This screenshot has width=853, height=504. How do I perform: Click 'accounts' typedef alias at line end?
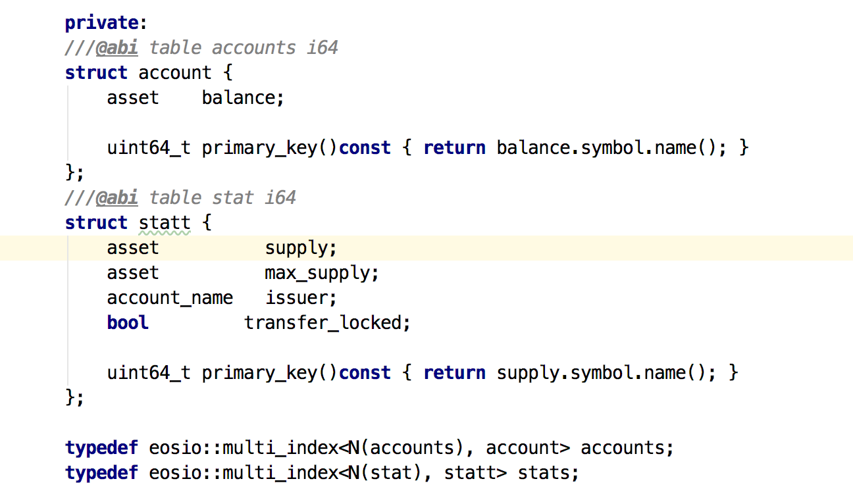coord(623,447)
